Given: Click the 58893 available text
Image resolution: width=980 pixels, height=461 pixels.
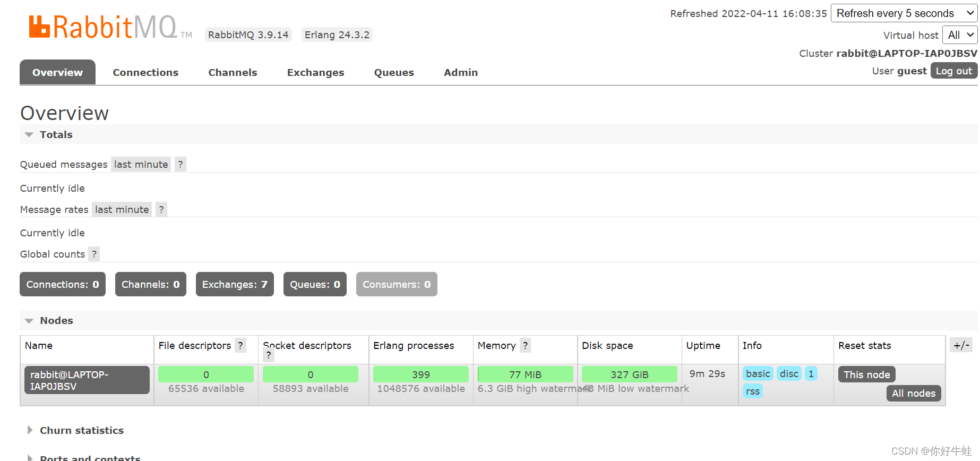Looking at the screenshot, I should [x=311, y=388].
